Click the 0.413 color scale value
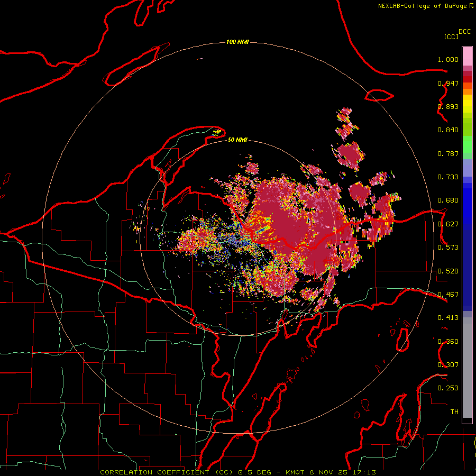The height and width of the screenshot is (476, 476). tap(448, 318)
